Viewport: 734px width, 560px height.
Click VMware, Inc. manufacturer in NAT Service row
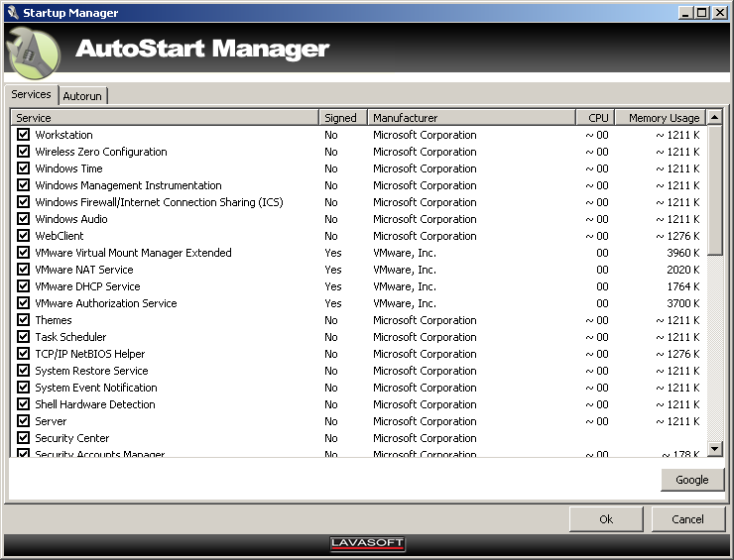coord(405,270)
